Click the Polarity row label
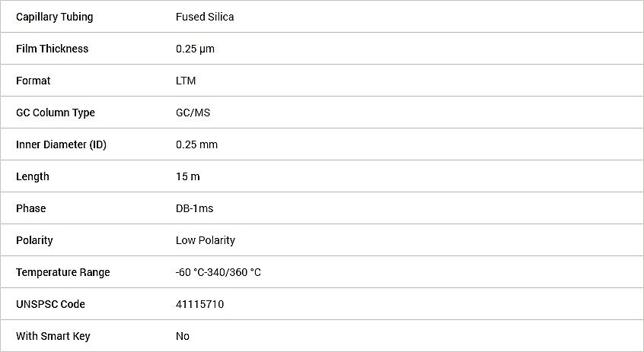The width and height of the screenshot is (644, 352). coord(34,241)
